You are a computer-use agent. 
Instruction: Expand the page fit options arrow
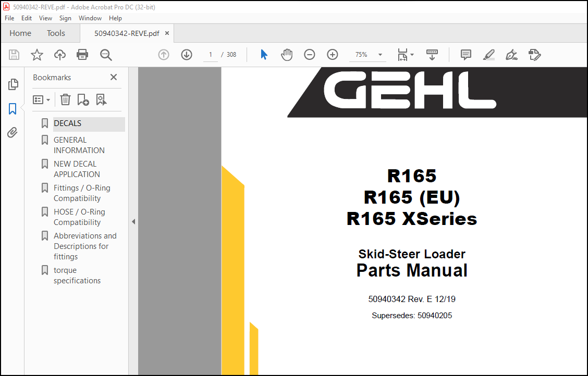[x=412, y=55]
